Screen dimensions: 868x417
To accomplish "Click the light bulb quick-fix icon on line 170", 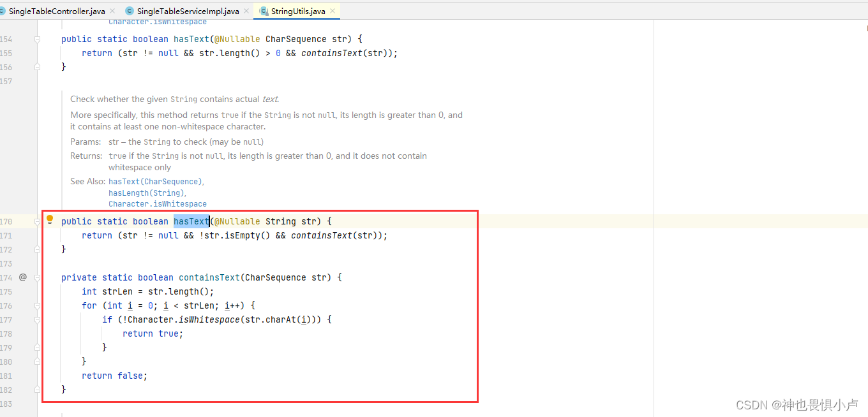I will pyautogui.click(x=50, y=220).
